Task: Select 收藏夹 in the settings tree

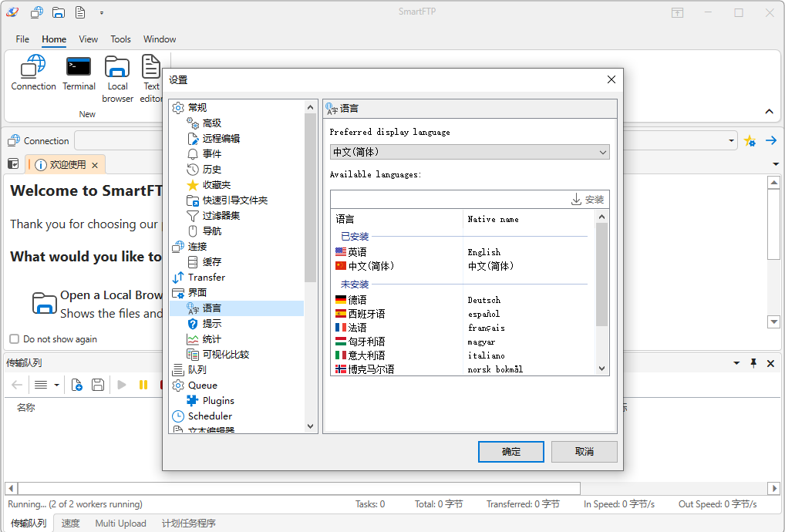Action: point(216,185)
